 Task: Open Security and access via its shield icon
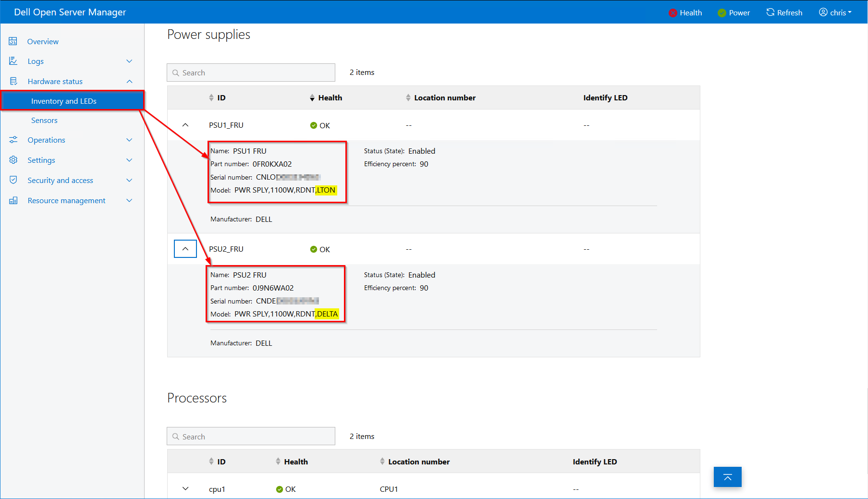(13, 180)
